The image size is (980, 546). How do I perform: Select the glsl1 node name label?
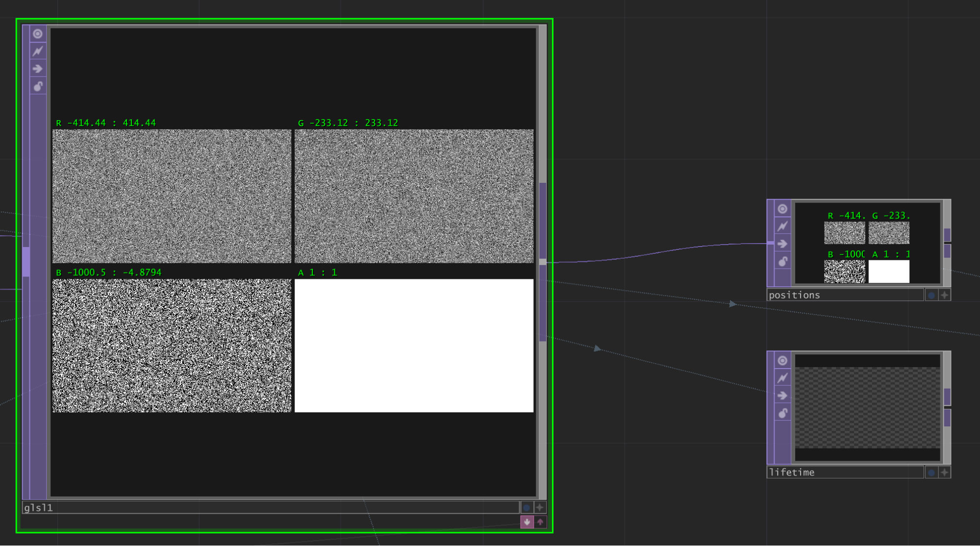click(x=271, y=508)
